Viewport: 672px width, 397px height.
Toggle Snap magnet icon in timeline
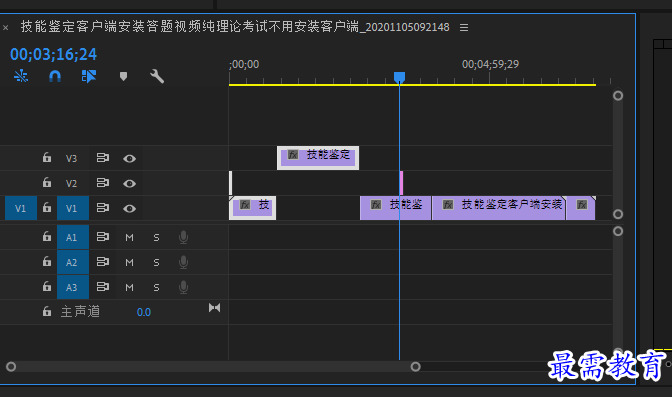coord(55,76)
